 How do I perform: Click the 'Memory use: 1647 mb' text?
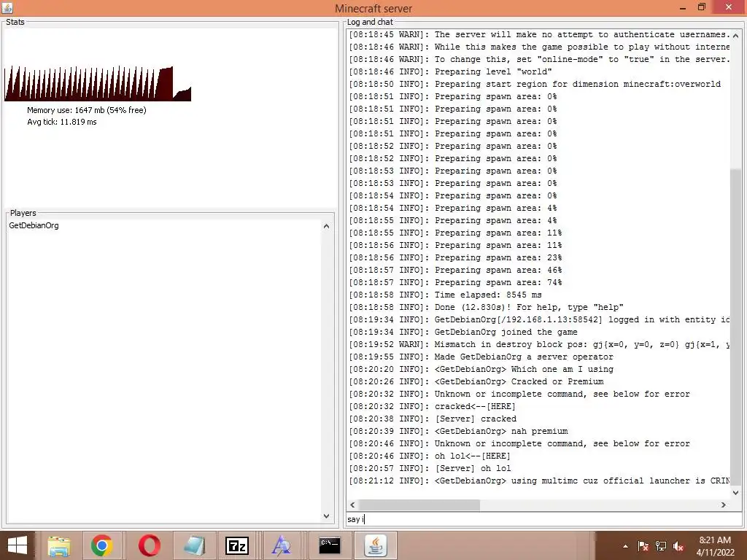(87, 110)
